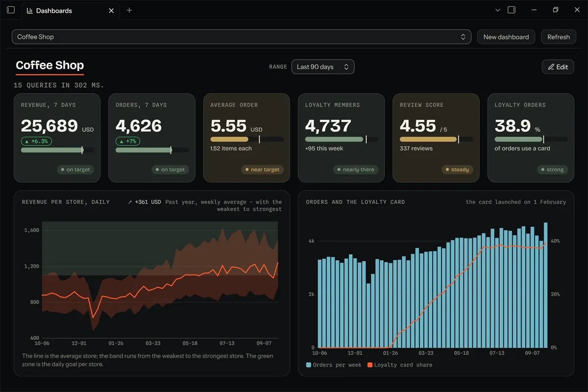588x392 pixels.
Task: Click the Dashboards tab bar-chart icon
Action: (x=30, y=10)
